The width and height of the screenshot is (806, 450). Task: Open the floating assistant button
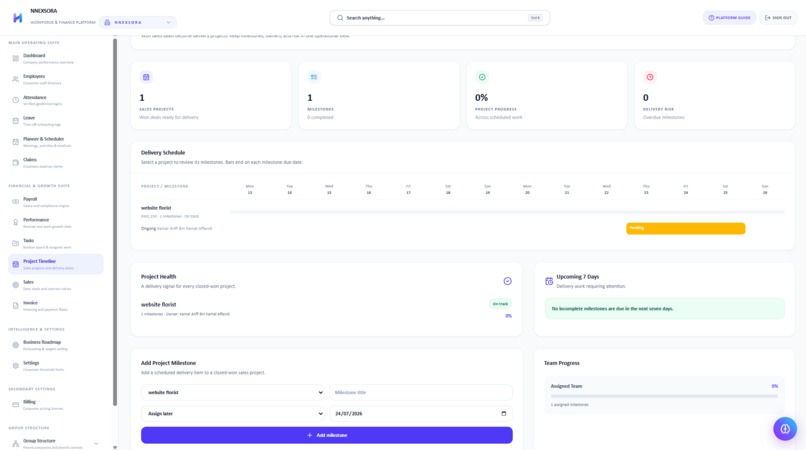click(x=785, y=429)
